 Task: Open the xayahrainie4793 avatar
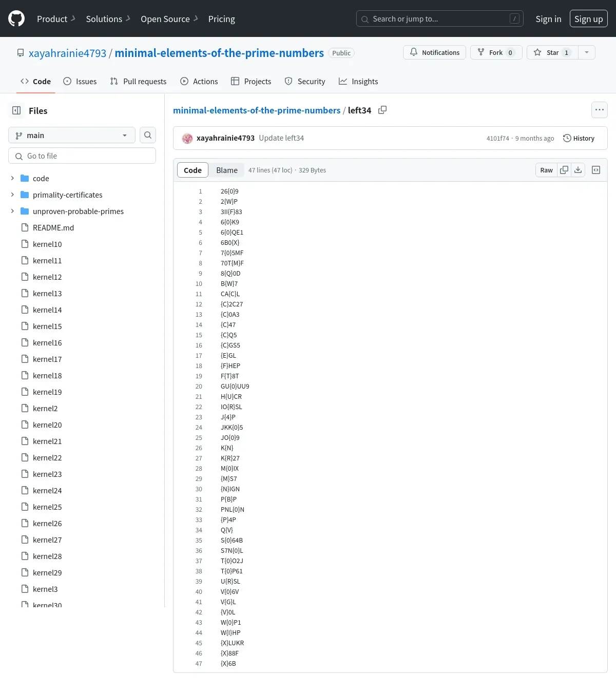point(187,138)
